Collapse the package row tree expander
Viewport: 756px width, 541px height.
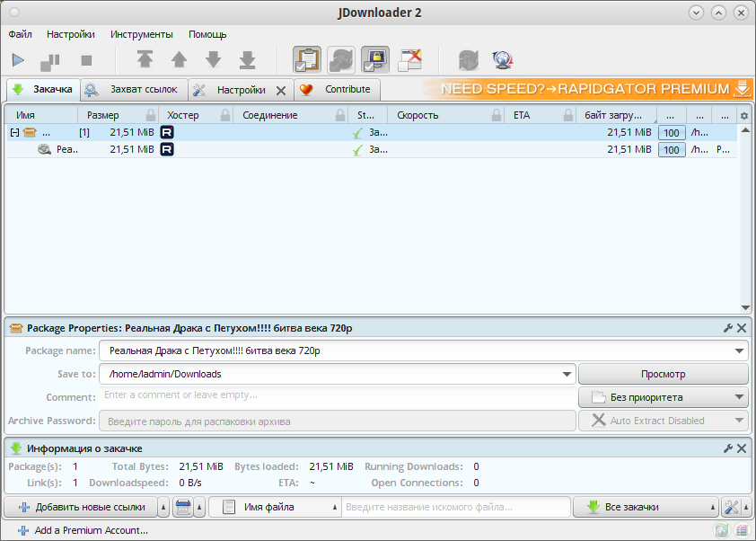click(15, 132)
